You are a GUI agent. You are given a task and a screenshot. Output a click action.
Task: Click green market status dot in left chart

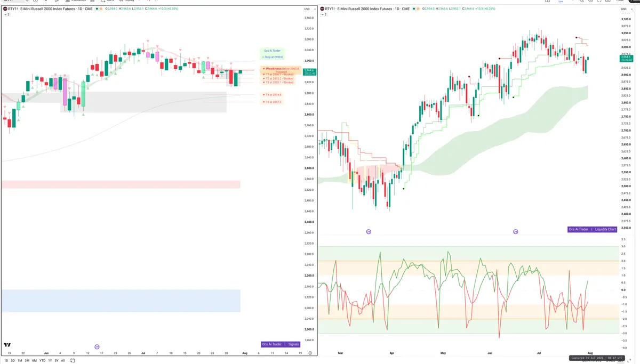pos(97,9)
